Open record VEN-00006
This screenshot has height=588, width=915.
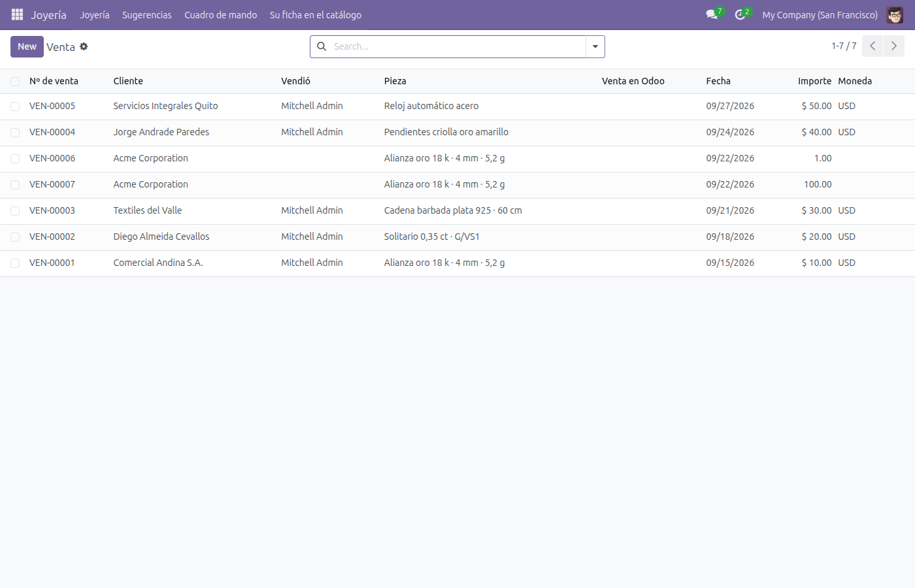(x=52, y=158)
